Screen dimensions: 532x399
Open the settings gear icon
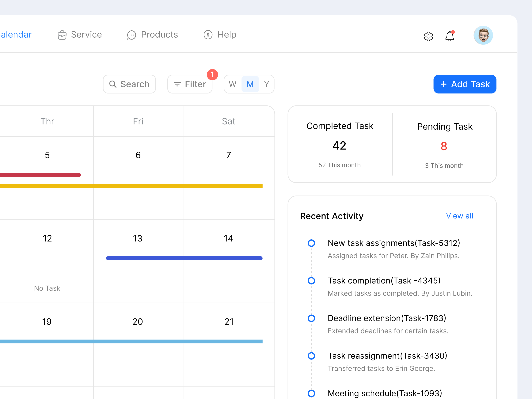coord(428,36)
